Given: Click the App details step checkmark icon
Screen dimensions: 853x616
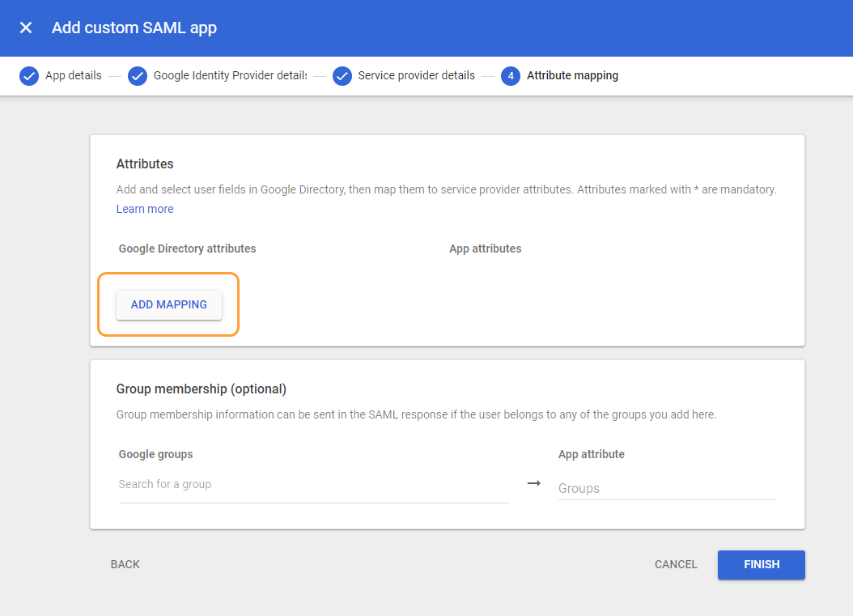Looking at the screenshot, I should pos(29,75).
